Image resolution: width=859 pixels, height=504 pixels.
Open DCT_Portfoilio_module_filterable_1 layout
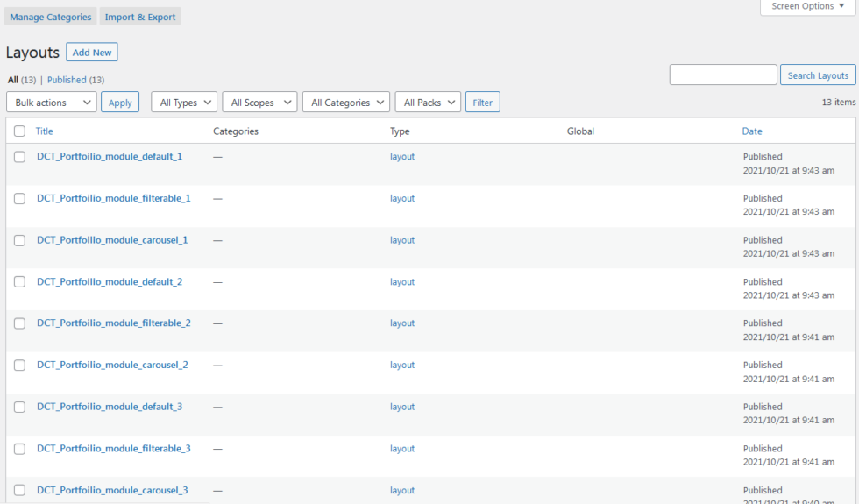coord(113,198)
